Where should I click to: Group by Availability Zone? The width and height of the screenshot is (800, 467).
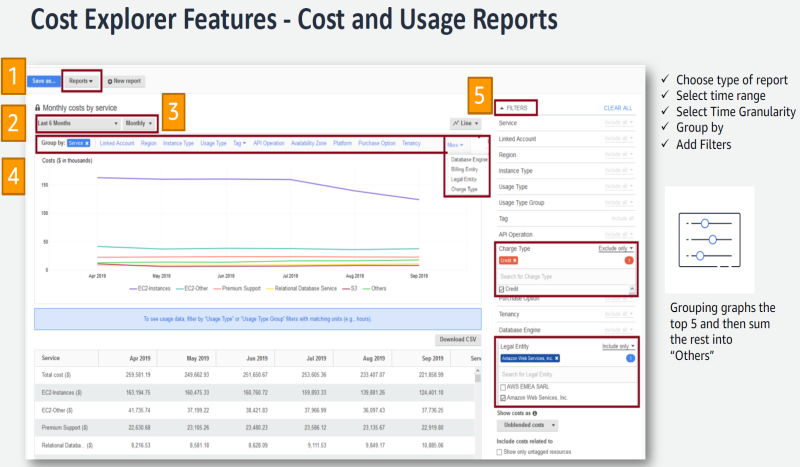pyautogui.click(x=309, y=143)
